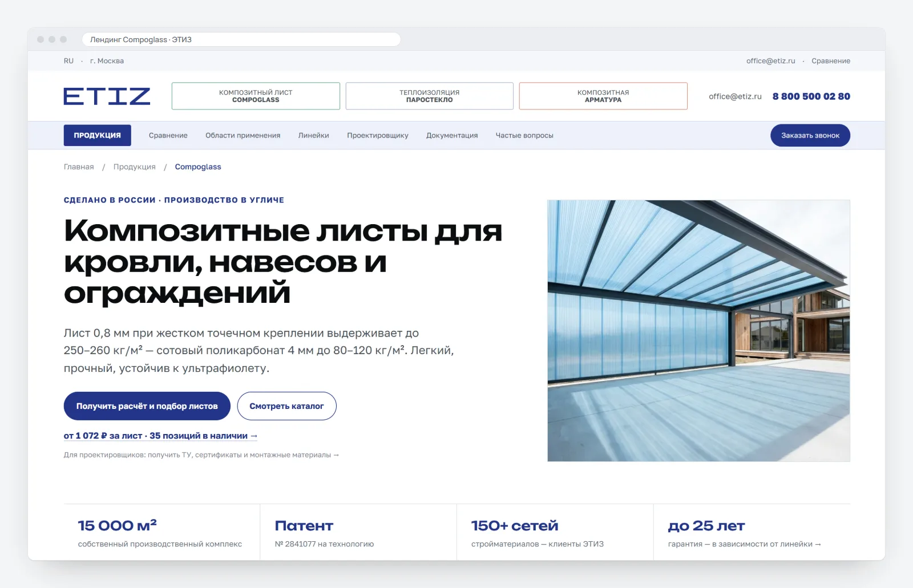Click стройматериалов — клиенты ЭТИЗ text

[538, 544]
